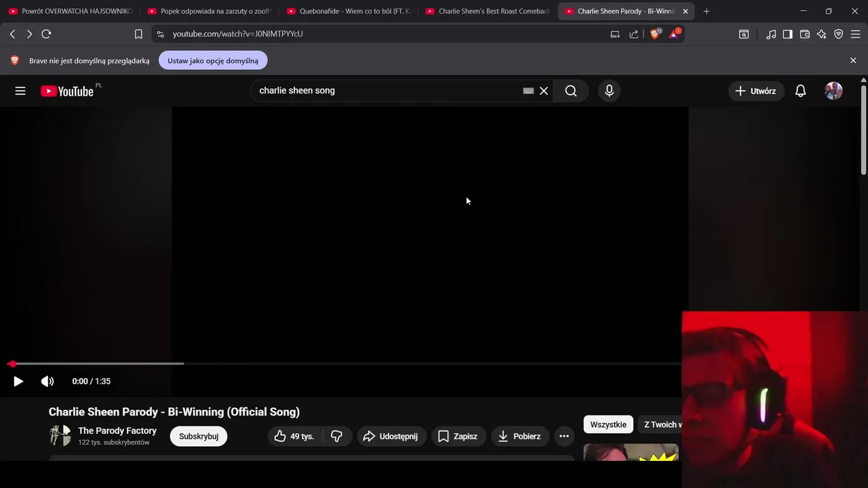Mute the video with the speaker icon
The width and height of the screenshot is (868, 488).
pos(47,382)
